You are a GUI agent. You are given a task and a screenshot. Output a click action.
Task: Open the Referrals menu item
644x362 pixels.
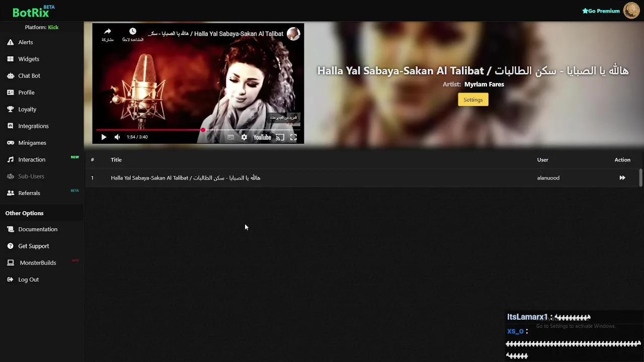[x=29, y=193]
